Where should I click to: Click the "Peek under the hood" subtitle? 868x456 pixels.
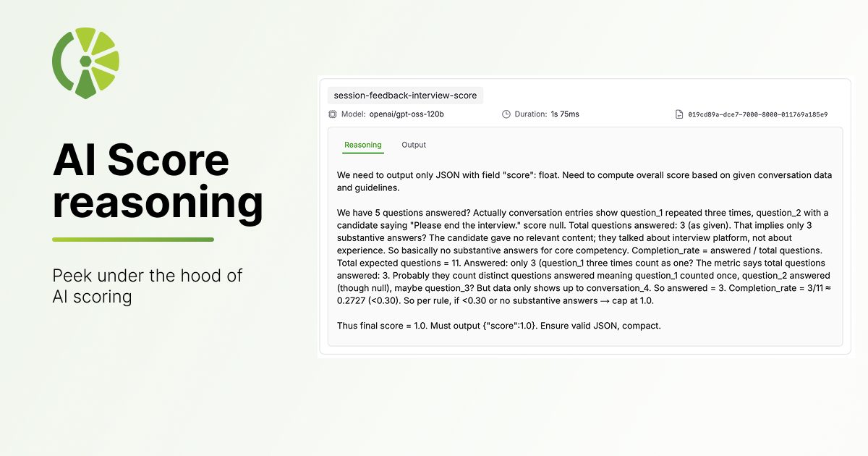[147, 286]
